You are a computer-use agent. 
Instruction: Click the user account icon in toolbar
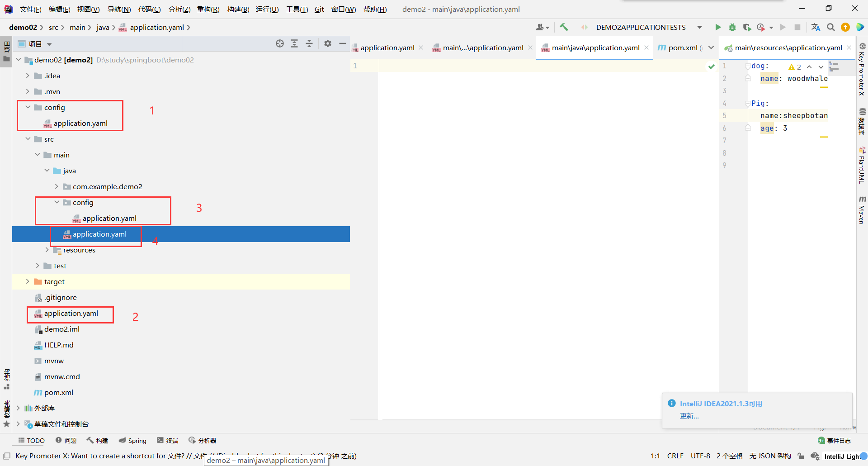[542, 27]
